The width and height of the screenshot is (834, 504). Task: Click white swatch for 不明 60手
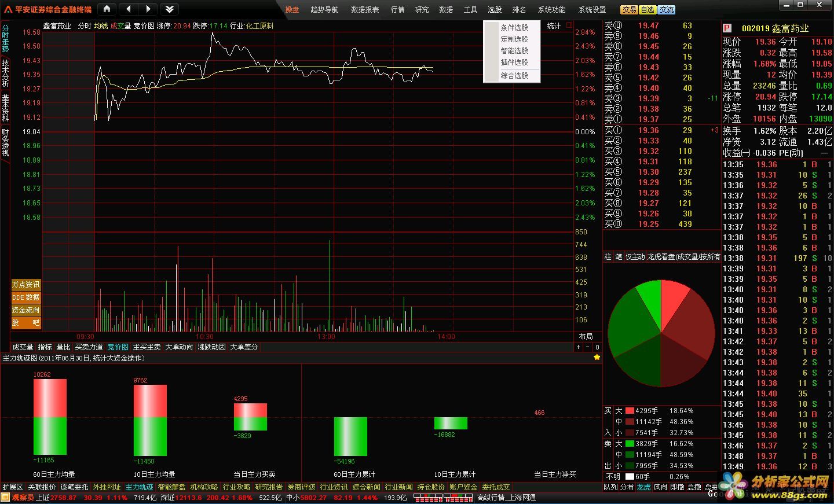630,476
